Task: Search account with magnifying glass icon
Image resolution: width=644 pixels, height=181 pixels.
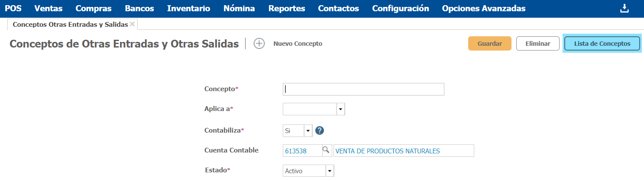Action: point(326,150)
